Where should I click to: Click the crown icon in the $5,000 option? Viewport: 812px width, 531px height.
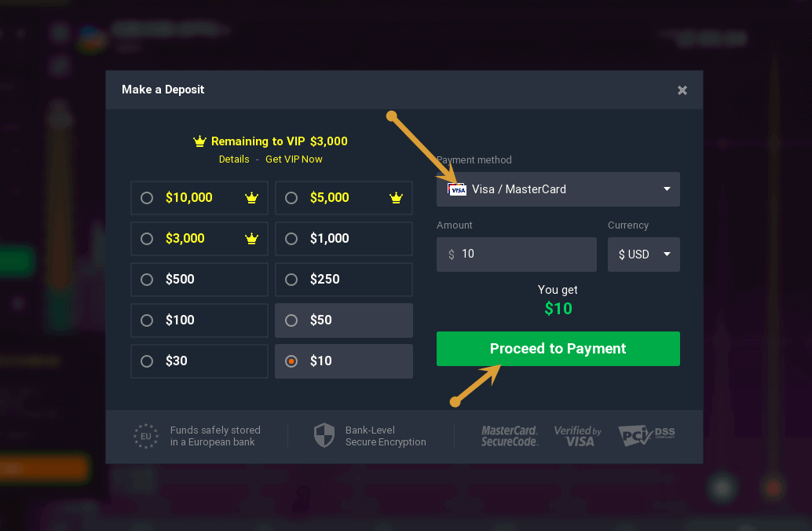pos(396,197)
